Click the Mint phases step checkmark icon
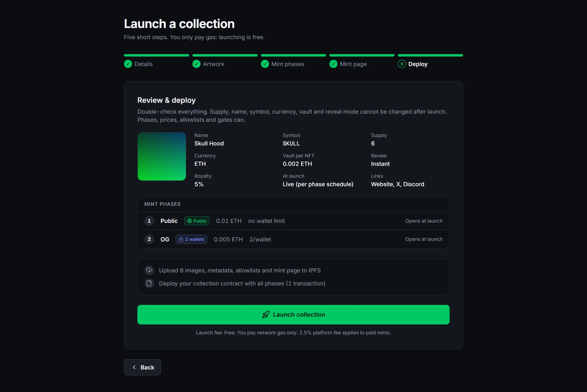Screen dimensions: 587x392 coord(265,64)
